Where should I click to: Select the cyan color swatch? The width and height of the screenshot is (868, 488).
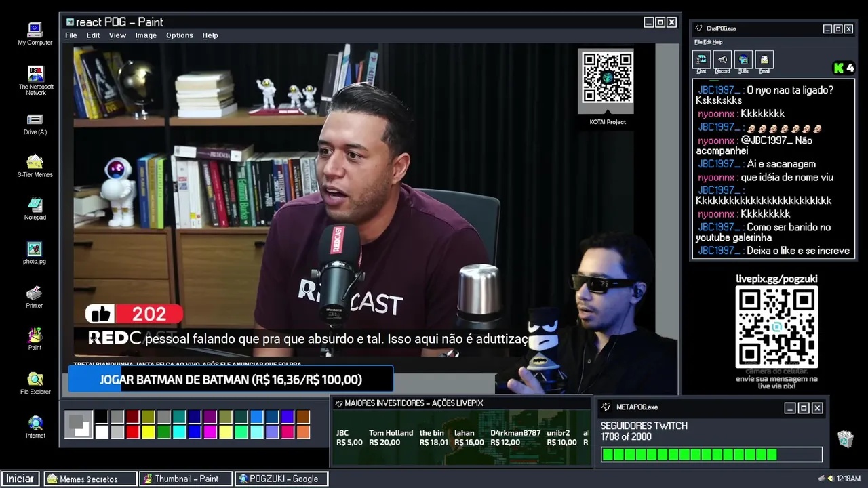[x=180, y=432]
